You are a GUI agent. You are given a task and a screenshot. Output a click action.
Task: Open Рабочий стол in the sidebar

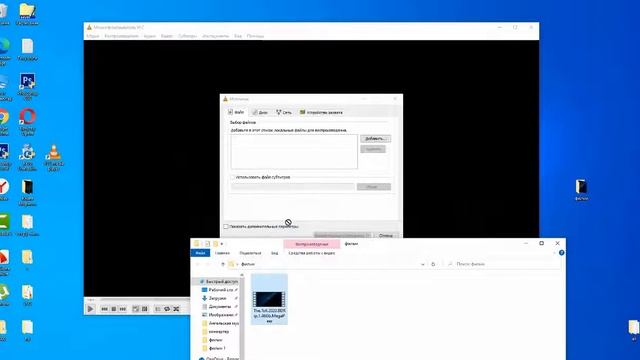point(220,290)
